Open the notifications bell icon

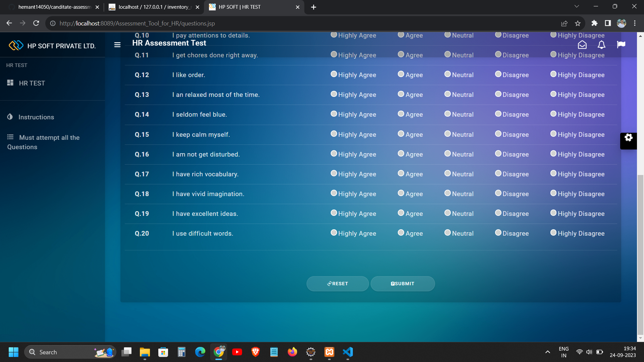pyautogui.click(x=602, y=45)
